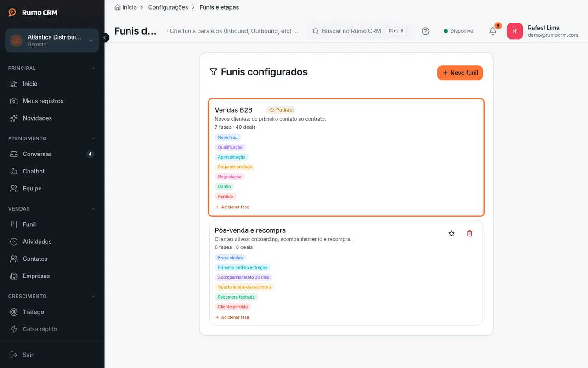The width and height of the screenshot is (588, 368).
Task: Click the demo@rumocrm.com email text
Action: coord(553,35)
